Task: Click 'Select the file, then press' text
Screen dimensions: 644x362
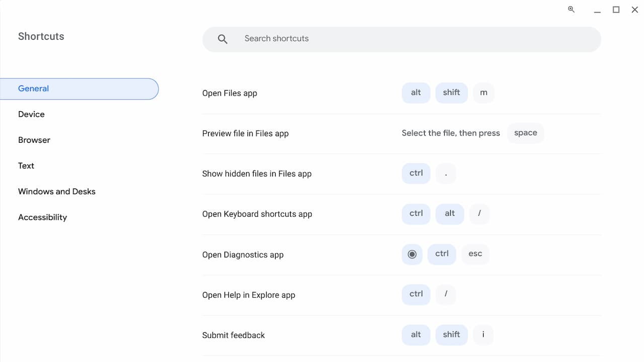Action: click(x=451, y=133)
